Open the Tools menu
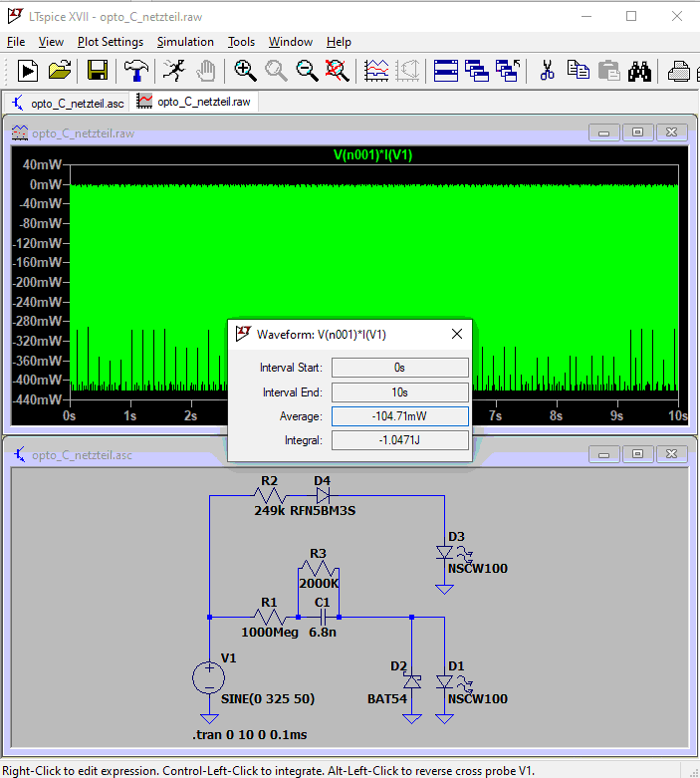The image size is (700, 778). coord(241,42)
